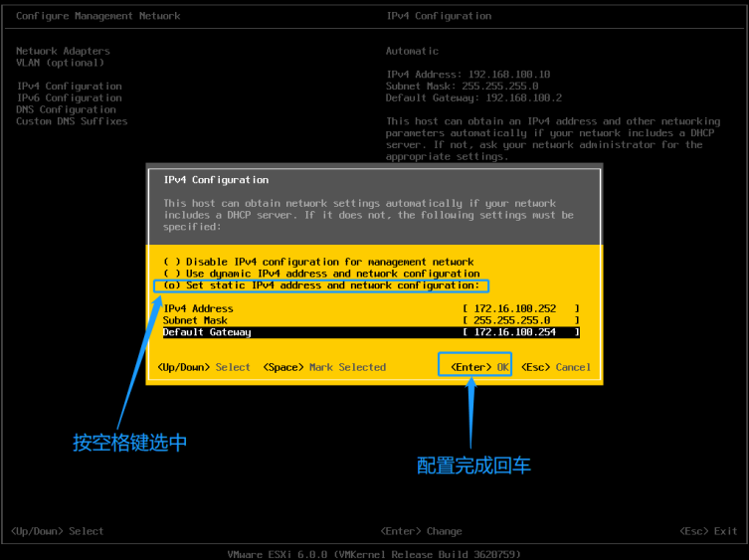Open VLAN (optional) menu entry
The width and height of the screenshot is (749, 560).
click(60, 62)
